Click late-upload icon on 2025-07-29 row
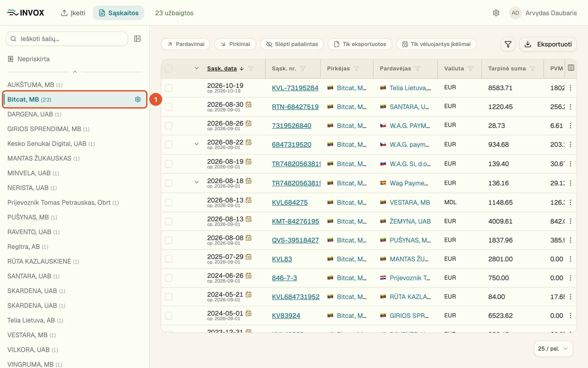This screenshot has height=368, width=588. [x=249, y=257]
